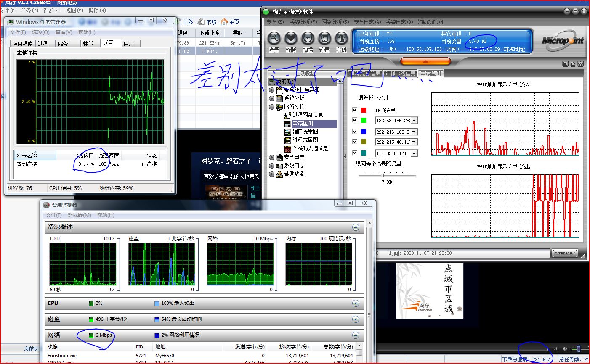Click the MICROPOINT button at status bar
The height and width of the screenshot is (364, 590).
coord(564,253)
